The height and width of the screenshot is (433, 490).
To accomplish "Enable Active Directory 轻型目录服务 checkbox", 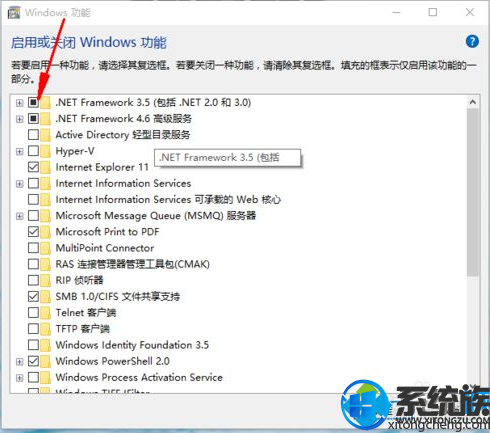I will [x=33, y=135].
